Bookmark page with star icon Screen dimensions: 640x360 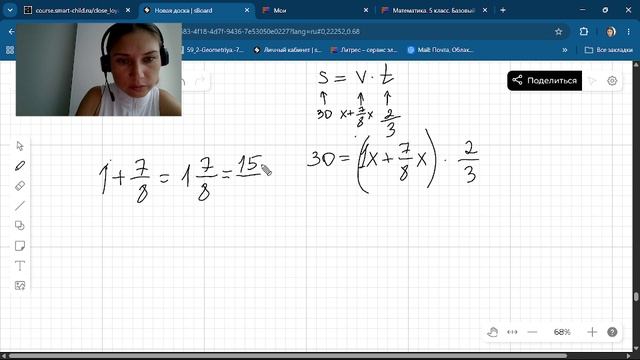pos(558,31)
